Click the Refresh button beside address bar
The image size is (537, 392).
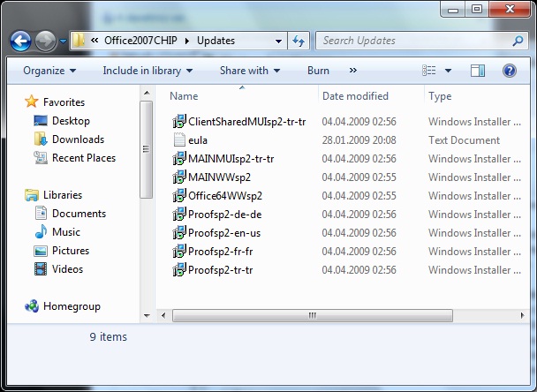coord(299,41)
